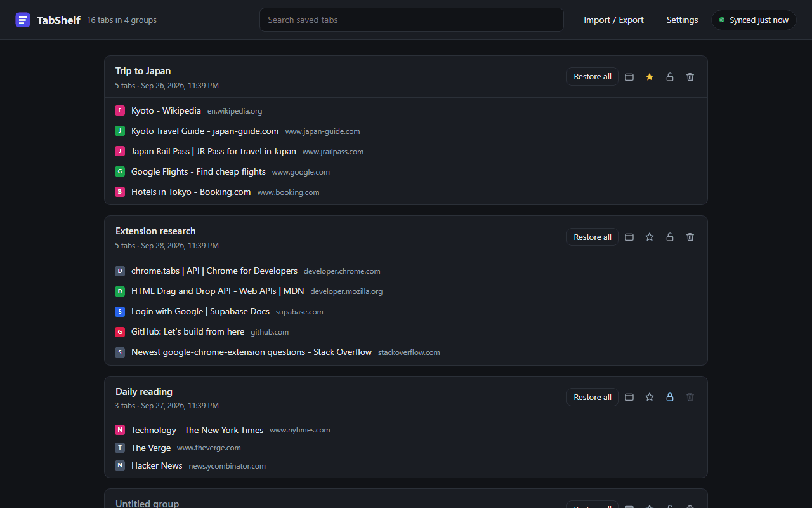Viewport: 812px width, 508px height.
Task: Unstar the Trip to Japan group
Action: click(650, 77)
